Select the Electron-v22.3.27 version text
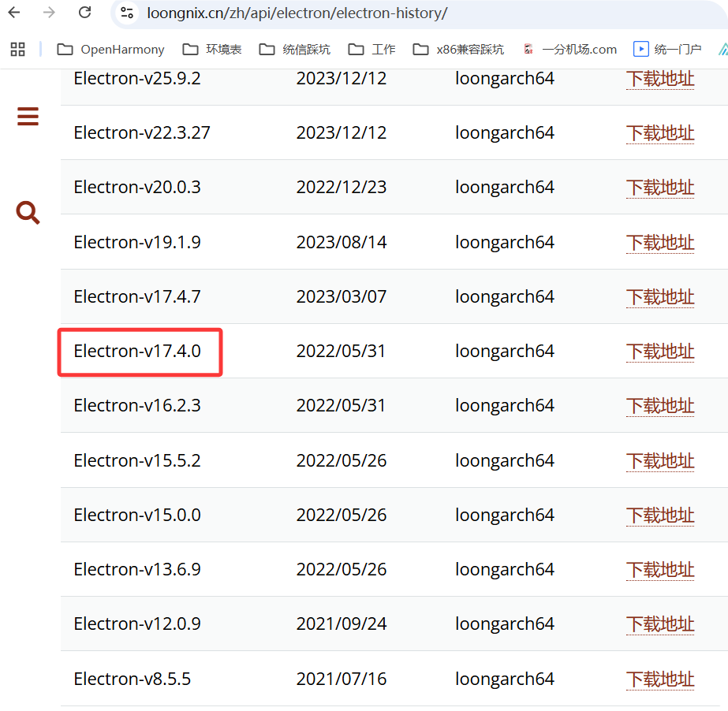Image resolution: width=728 pixels, height=711 pixels. click(142, 132)
